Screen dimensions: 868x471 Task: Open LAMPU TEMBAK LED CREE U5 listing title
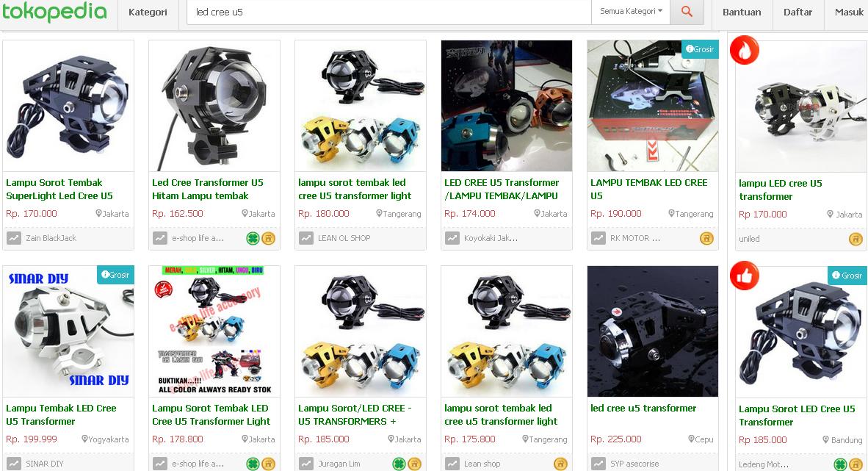[648, 189]
